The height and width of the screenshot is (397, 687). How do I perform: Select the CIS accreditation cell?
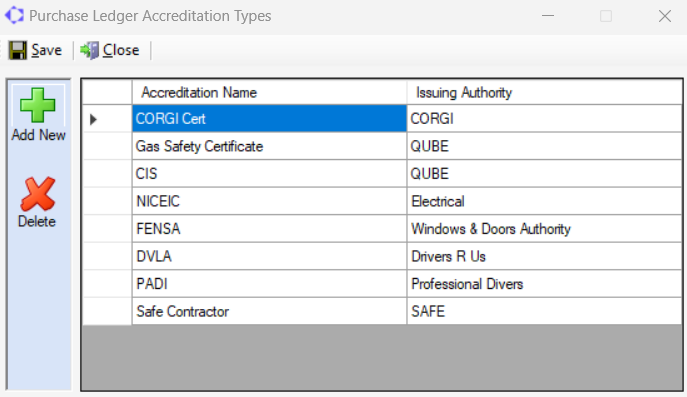click(x=269, y=174)
